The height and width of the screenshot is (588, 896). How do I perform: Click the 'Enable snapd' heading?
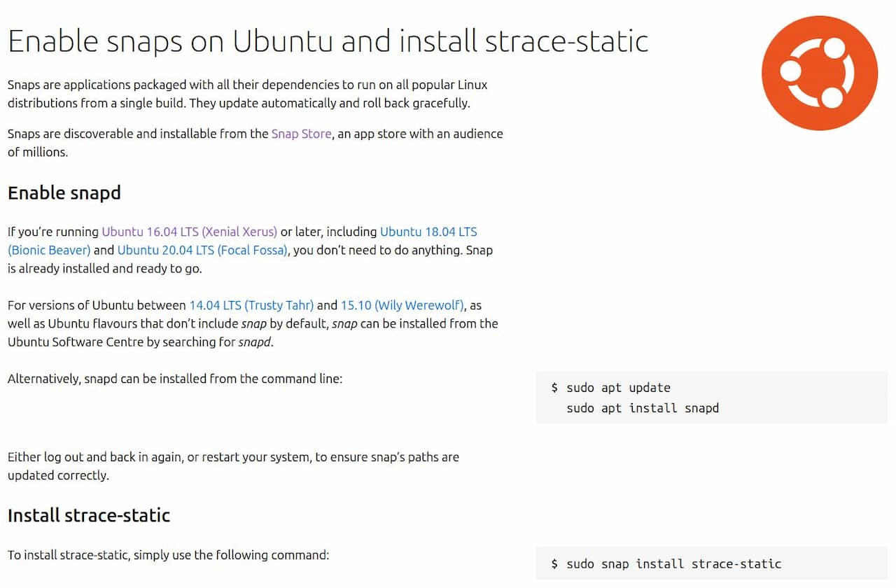(x=64, y=192)
